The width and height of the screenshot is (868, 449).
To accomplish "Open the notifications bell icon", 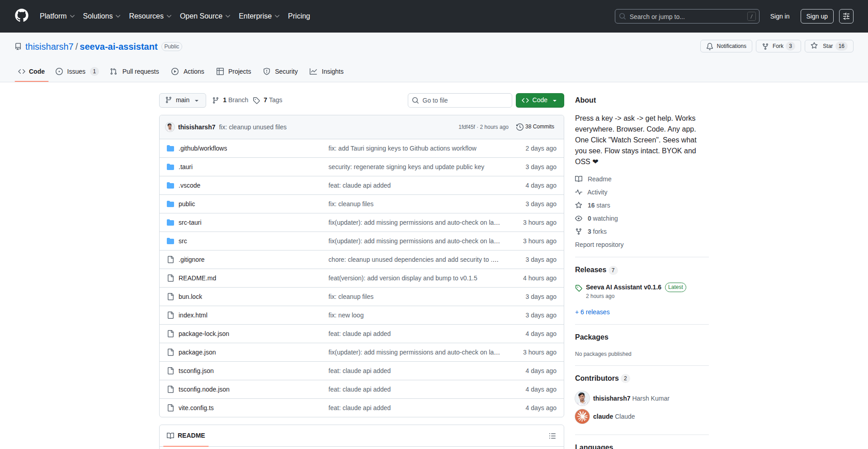I will (x=710, y=46).
